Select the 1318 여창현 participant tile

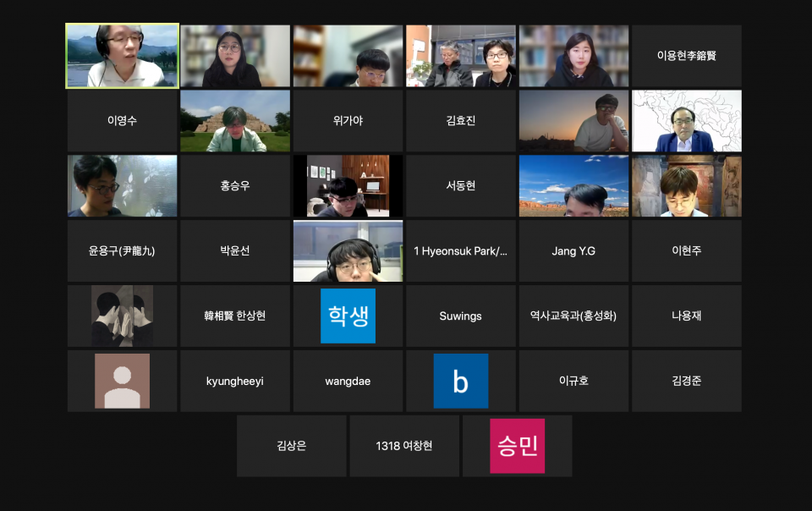(x=404, y=446)
